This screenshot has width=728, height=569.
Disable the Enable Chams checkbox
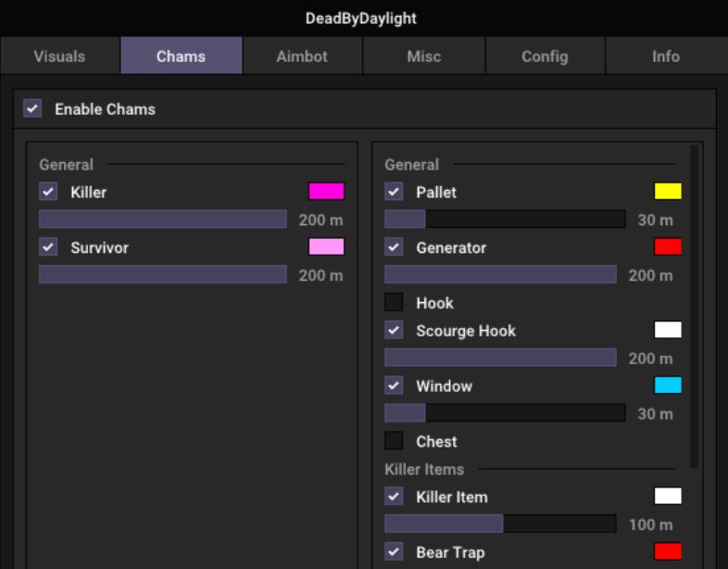coord(33,109)
